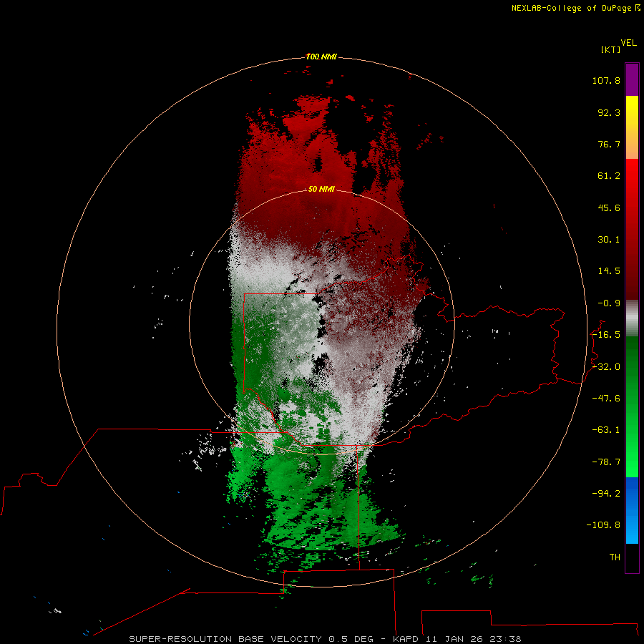Click the TH legend label
The width and height of the screenshot is (644, 644).
pos(615,557)
